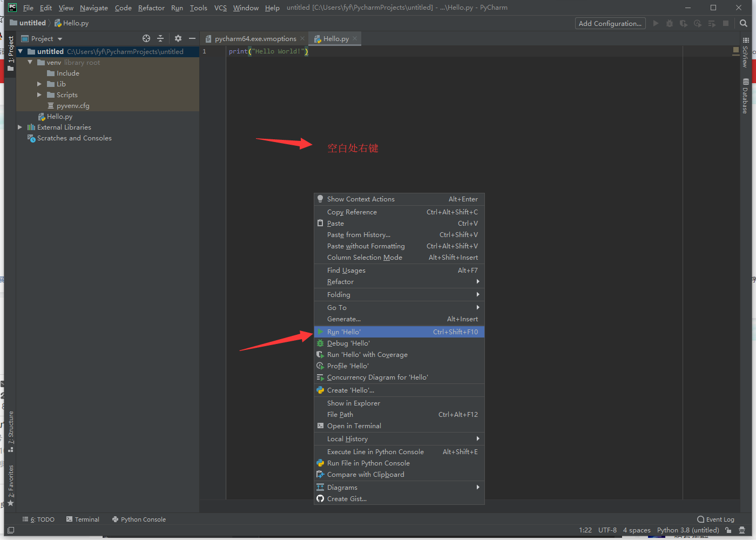Open the Favorites side tool window

tap(10, 485)
